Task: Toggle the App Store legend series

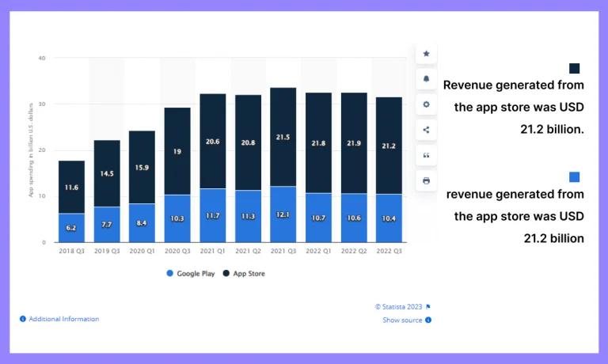Action: click(x=244, y=274)
